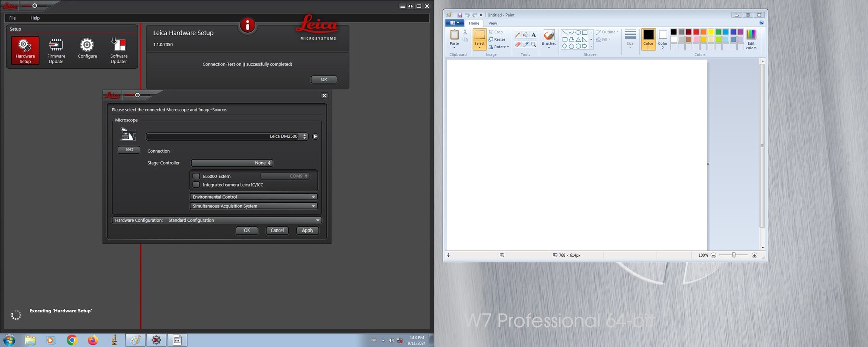Launch the Software Updater
868x347 pixels.
tap(119, 50)
